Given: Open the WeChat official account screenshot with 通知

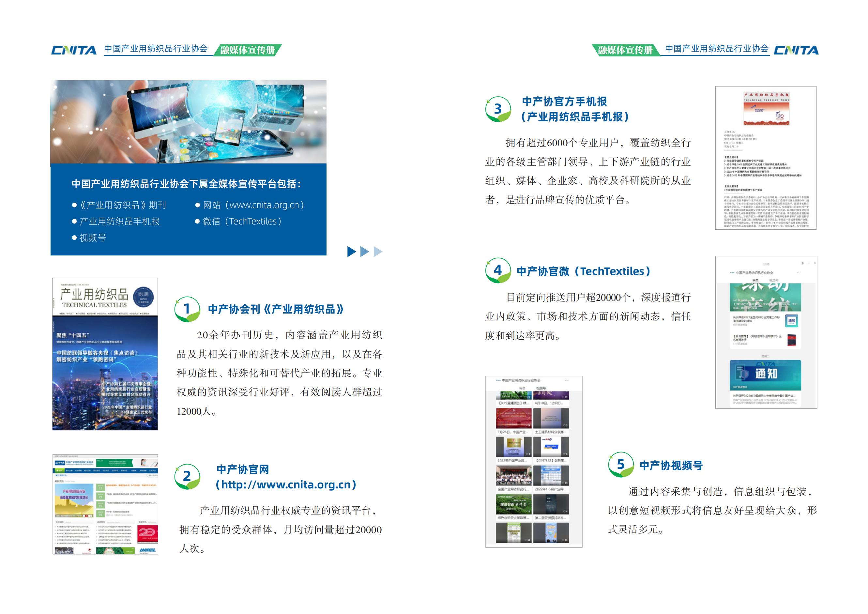Looking at the screenshot, I should click(x=766, y=332).
